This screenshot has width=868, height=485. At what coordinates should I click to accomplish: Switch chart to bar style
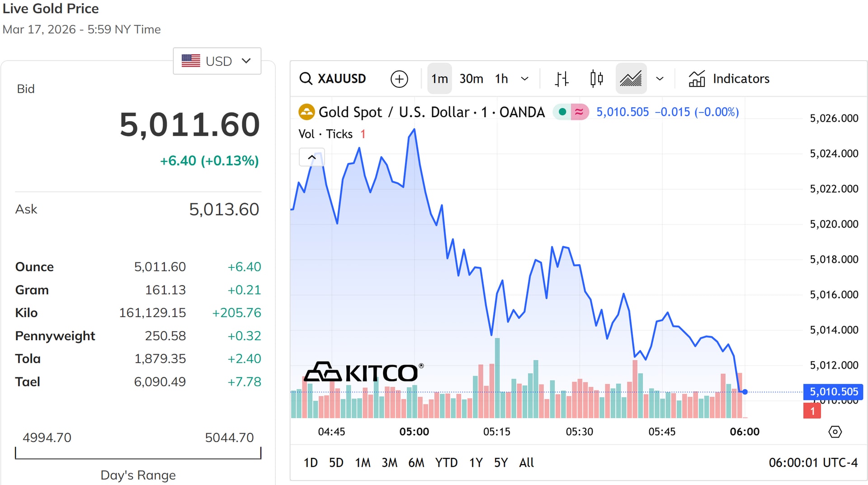click(561, 79)
